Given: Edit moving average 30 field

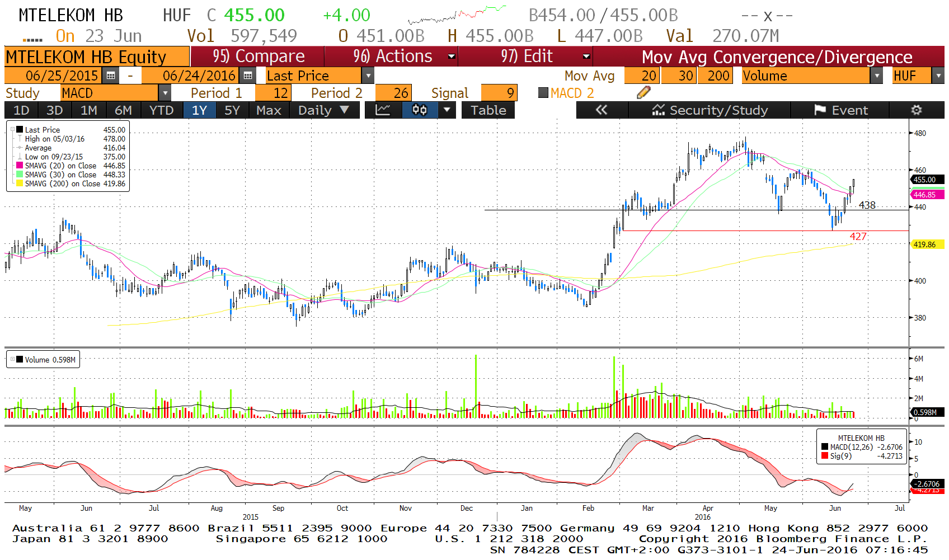Looking at the screenshot, I should click(679, 76).
